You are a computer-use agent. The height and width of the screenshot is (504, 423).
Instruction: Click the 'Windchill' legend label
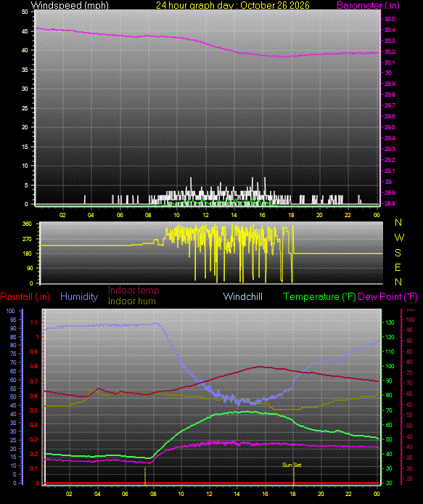242,296
